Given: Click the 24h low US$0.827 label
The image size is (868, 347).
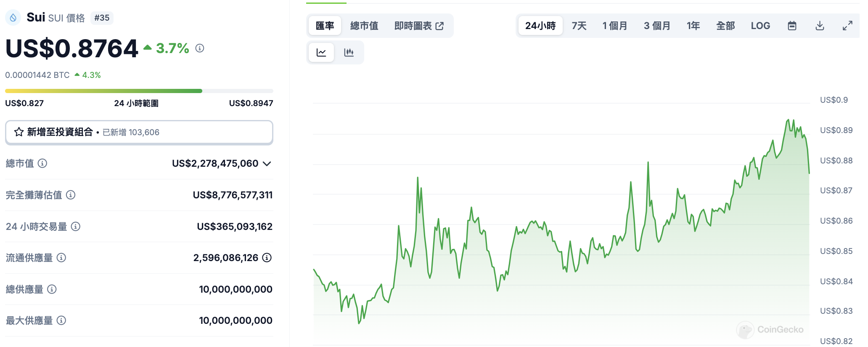Looking at the screenshot, I should [x=24, y=103].
